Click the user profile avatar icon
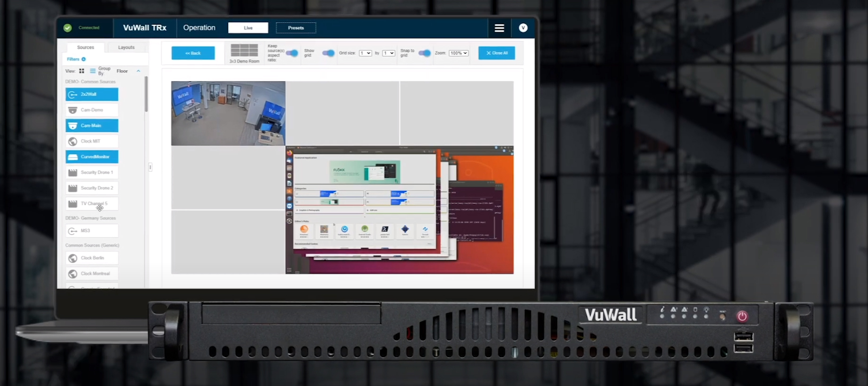Image resolution: width=868 pixels, height=386 pixels. click(x=523, y=28)
